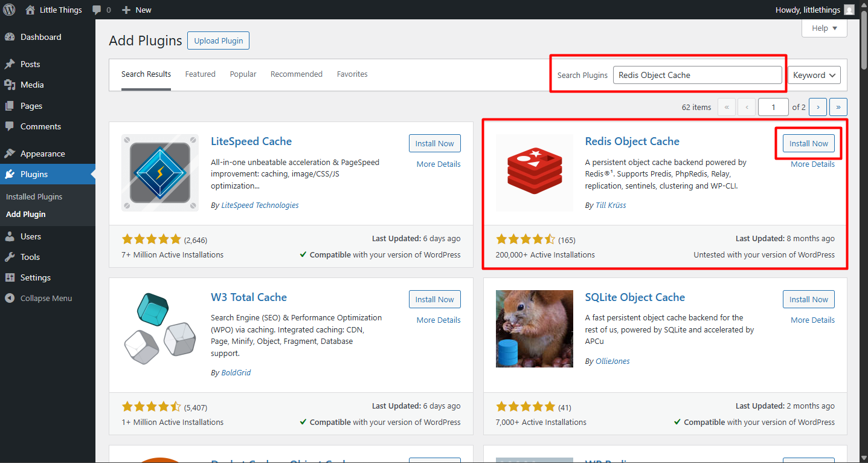Click the Search Plugins input field
The width and height of the screenshot is (868, 463).
pos(697,75)
